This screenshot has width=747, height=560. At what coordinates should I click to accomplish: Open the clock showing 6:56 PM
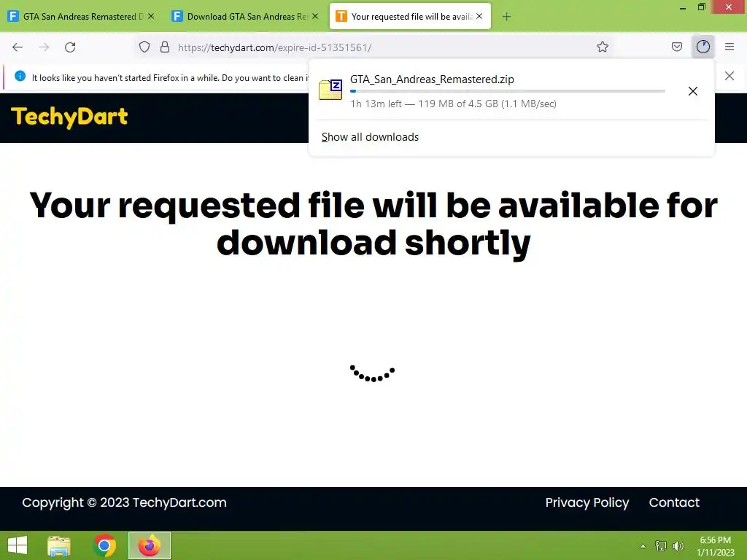pyautogui.click(x=715, y=545)
